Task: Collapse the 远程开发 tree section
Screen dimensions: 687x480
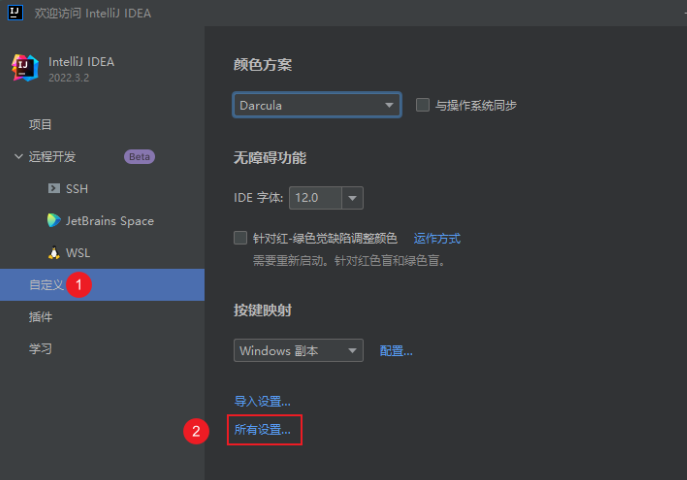Action: point(19,157)
